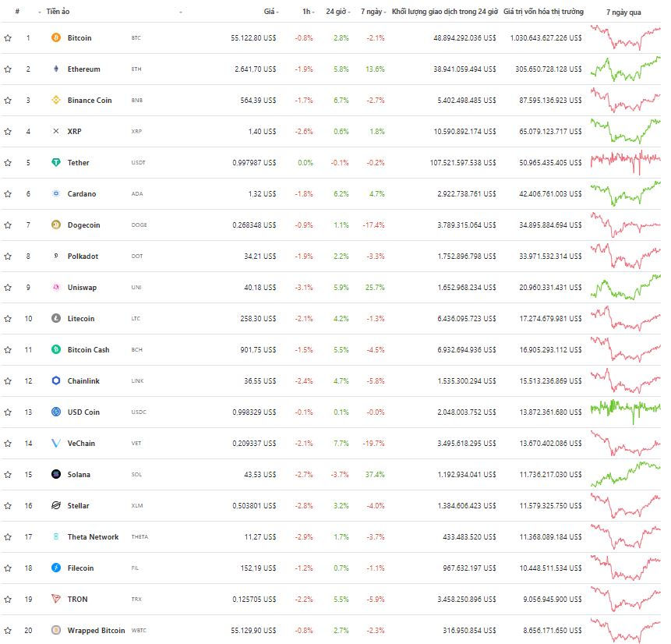Click the DOGE ticker symbol
This screenshot has width=671, height=644.
(139, 225)
